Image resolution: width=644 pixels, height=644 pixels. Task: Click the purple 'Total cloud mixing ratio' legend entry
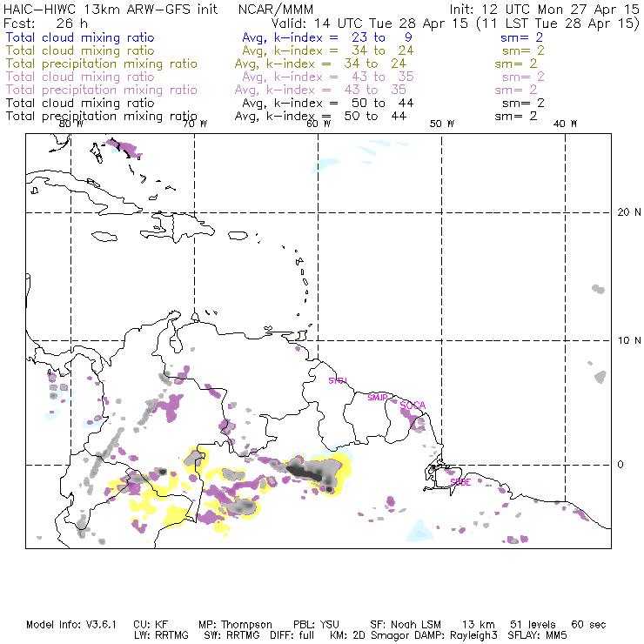click(80, 77)
